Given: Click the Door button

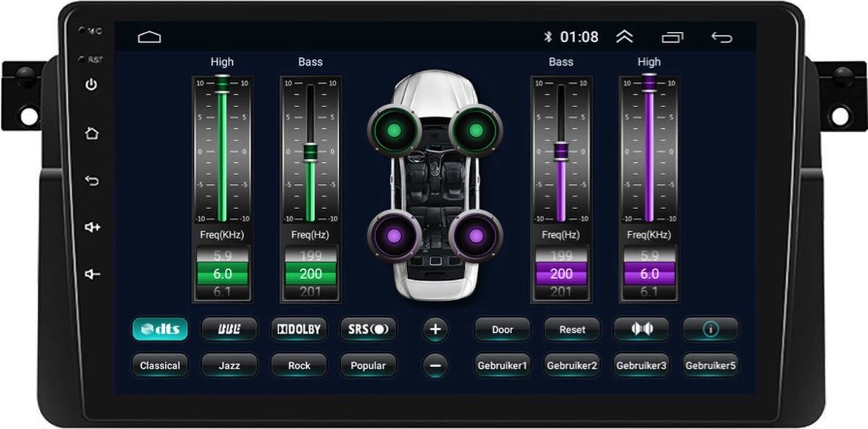Looking at the screenshot, I should (502, 329).
